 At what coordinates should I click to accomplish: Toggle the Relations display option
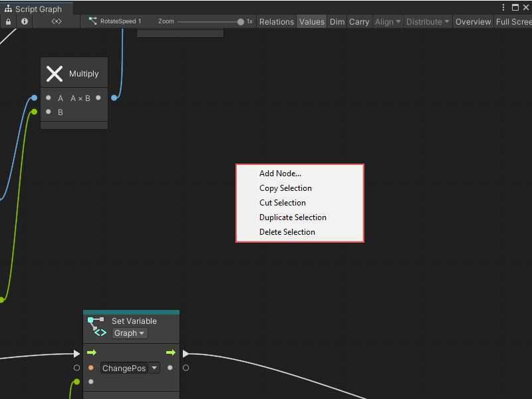(277, 21)
